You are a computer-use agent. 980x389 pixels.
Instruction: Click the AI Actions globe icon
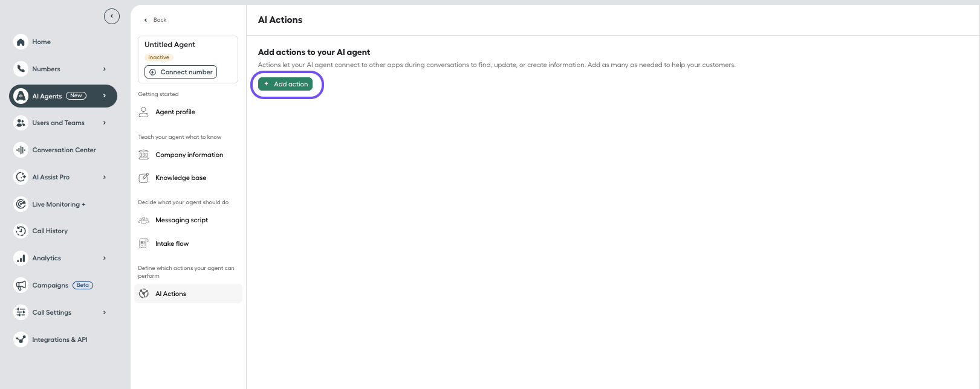144,294
